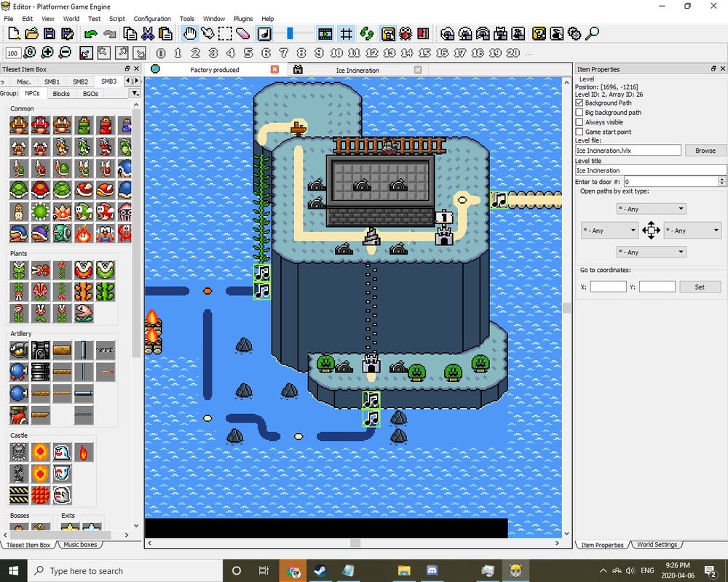Open the Configuration menu
Viewport: 728px width, 582px height.
[152, 19]
